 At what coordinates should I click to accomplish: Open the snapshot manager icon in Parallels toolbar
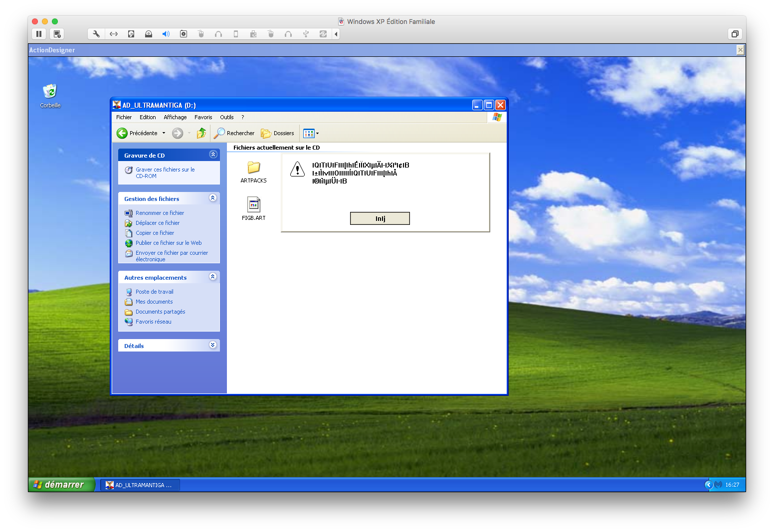[57, 34]
